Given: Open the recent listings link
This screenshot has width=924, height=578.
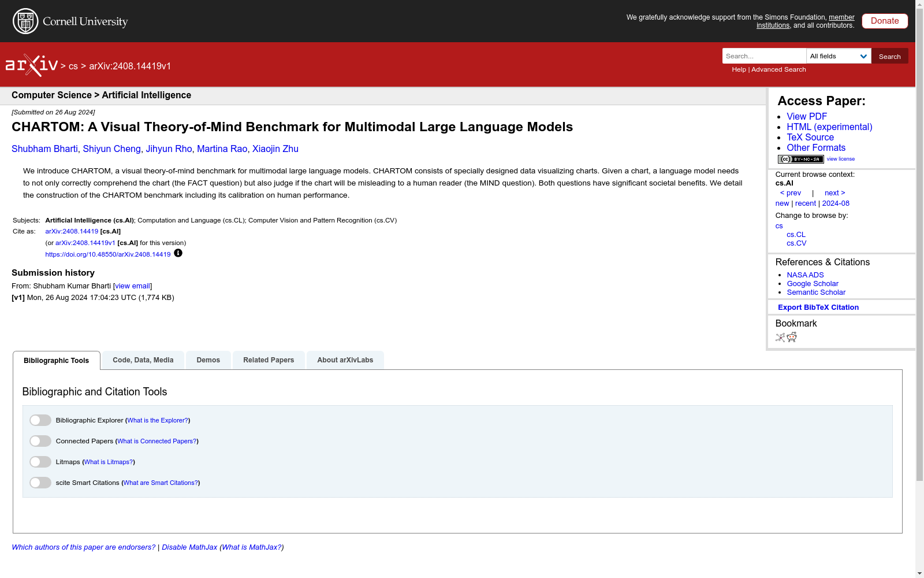Looking at the screenshot, I should (x=805, y=203).
